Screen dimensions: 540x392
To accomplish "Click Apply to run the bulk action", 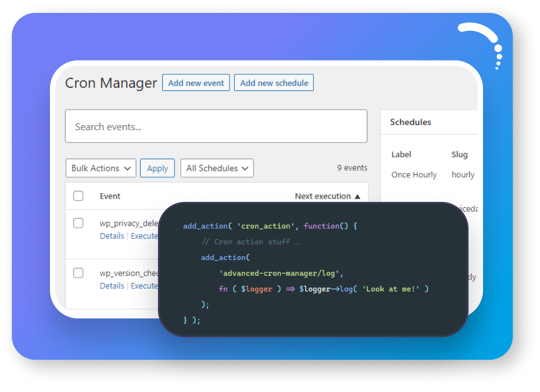I will (x=157, y=168).
